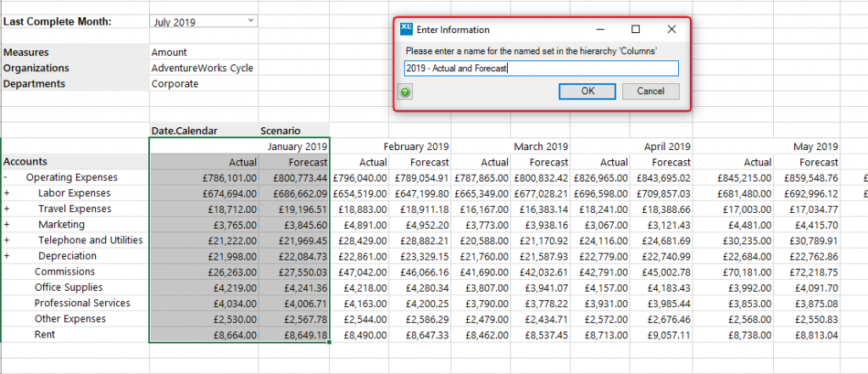868x374 pixels.
Task: Expand the Labor Expenses account
Action: click(x=6, y=193)
